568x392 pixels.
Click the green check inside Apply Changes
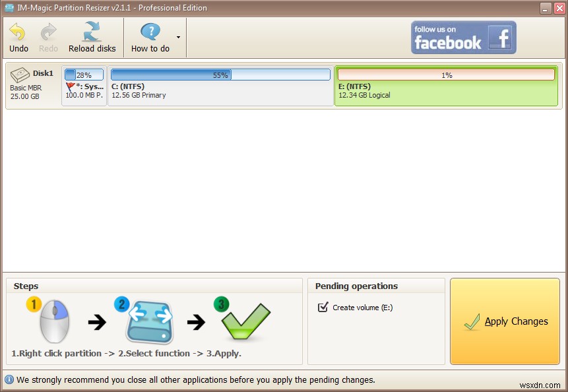(x=472, y=321)
